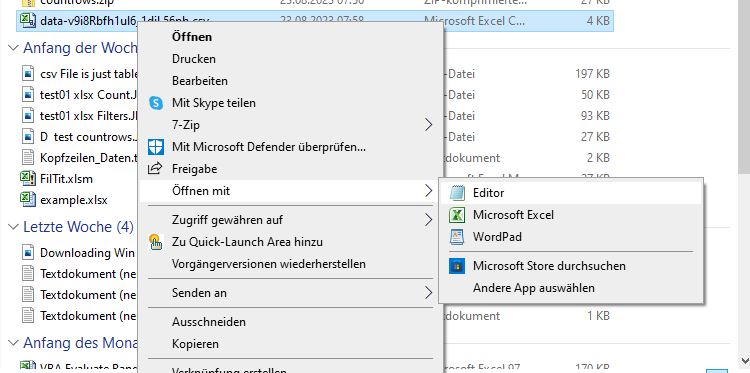Click the Quick-Launch Area hand icon
The width and height of the screenshot is (750, 373).
[x=155, y=241]
